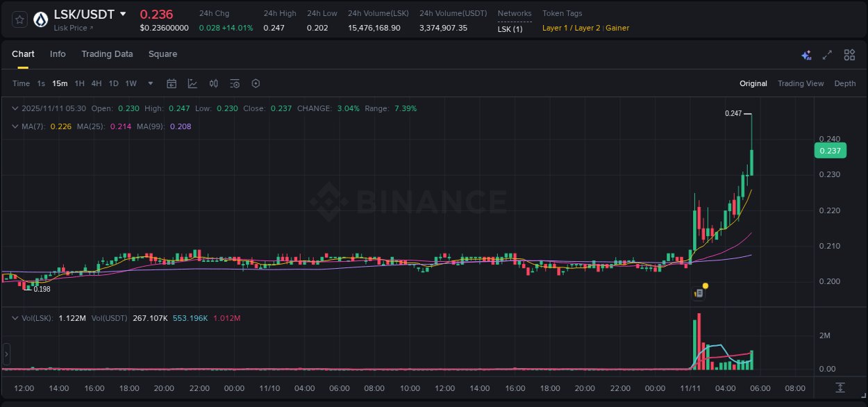
Task: Collapse the Vol(LSK) volume panel
Action: tap(14, 318)
